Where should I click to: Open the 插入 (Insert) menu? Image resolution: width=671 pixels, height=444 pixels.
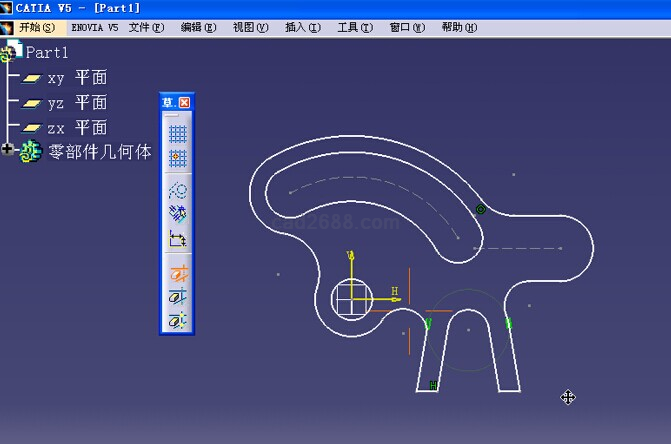tap(302, 27)
